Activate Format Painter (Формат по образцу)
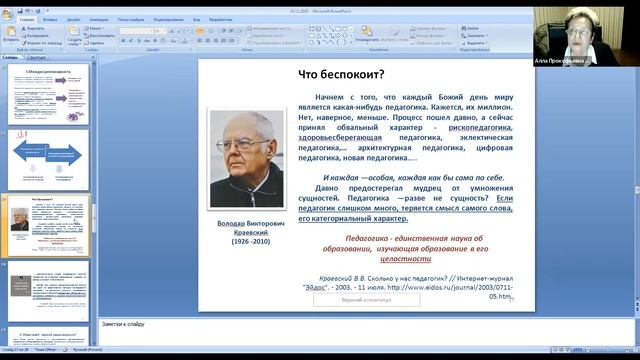This screenshot has width=640, height=360. [42, 42]
